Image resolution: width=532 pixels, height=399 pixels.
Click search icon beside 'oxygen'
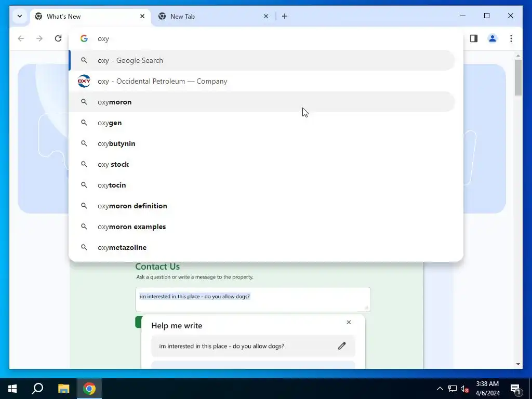pyautogui.click(x=84, y=123)
